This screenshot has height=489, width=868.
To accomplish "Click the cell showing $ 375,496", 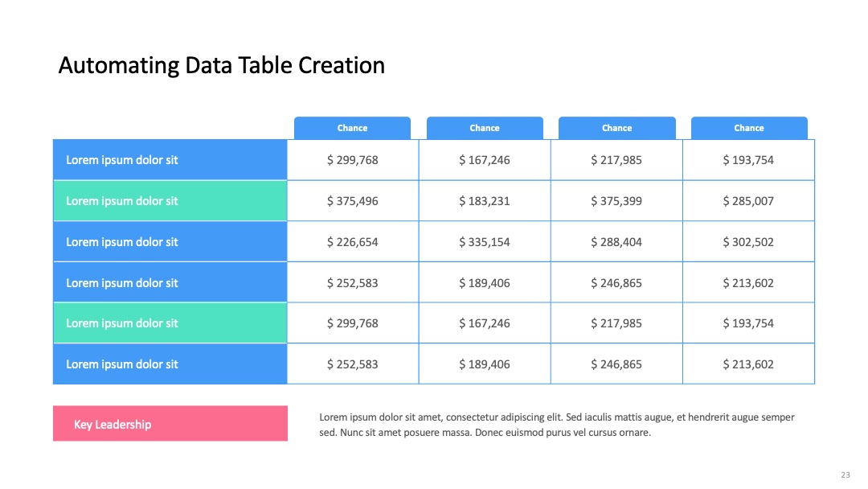I will (x=353, y=201).
